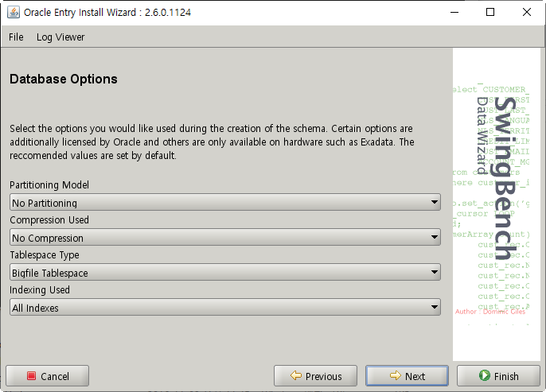This screenshot has height=392, width=546.
Task: Click the Tablespace Type label
Action: coord(45,255)
